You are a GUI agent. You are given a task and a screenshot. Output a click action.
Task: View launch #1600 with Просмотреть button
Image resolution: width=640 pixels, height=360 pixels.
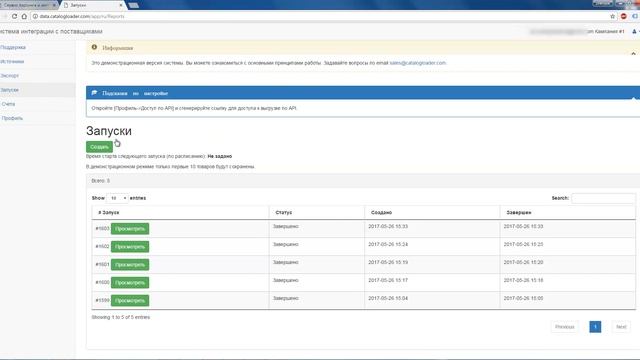(130, 282)
